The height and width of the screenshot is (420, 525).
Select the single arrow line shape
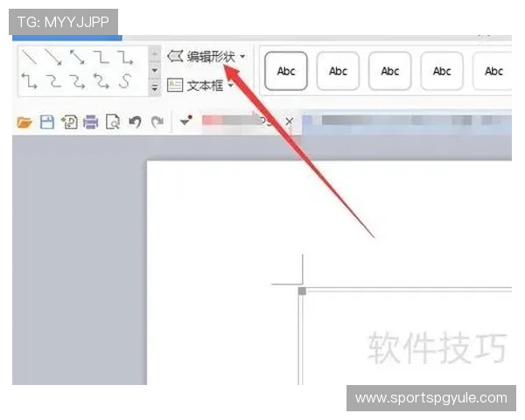pos(53,57)
